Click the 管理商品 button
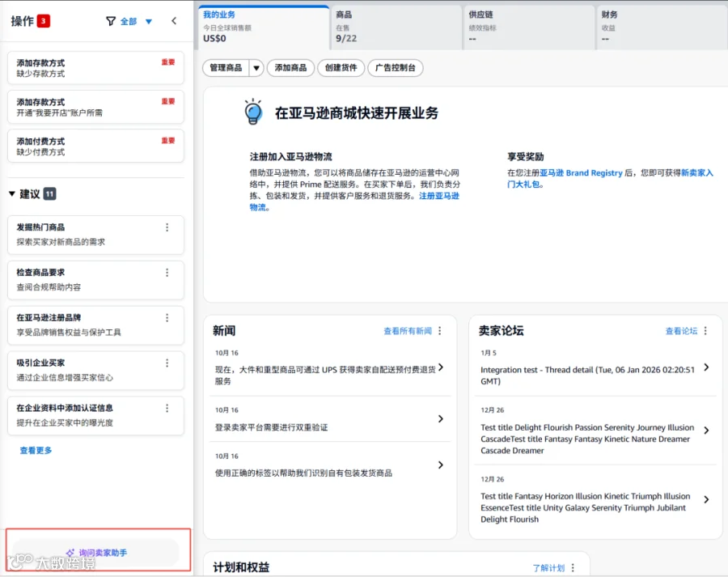The height and width of the screenshot is (577, 728). (x=226, y=68)
